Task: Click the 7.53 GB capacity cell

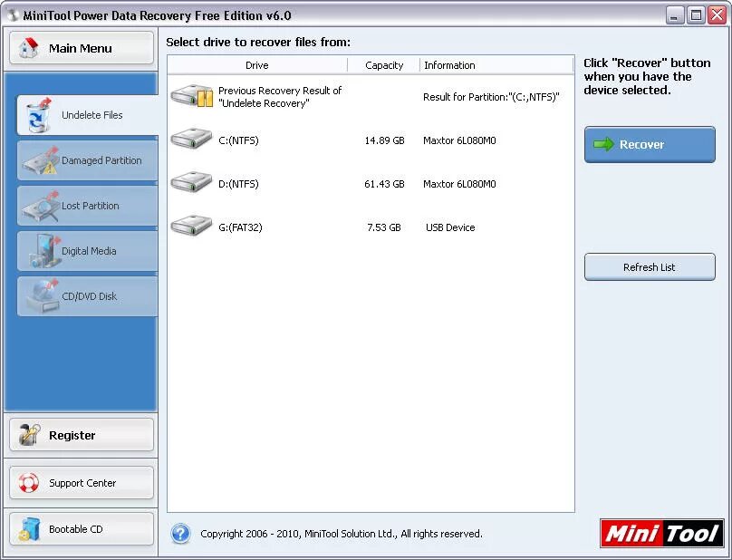Action: (384, 227)
